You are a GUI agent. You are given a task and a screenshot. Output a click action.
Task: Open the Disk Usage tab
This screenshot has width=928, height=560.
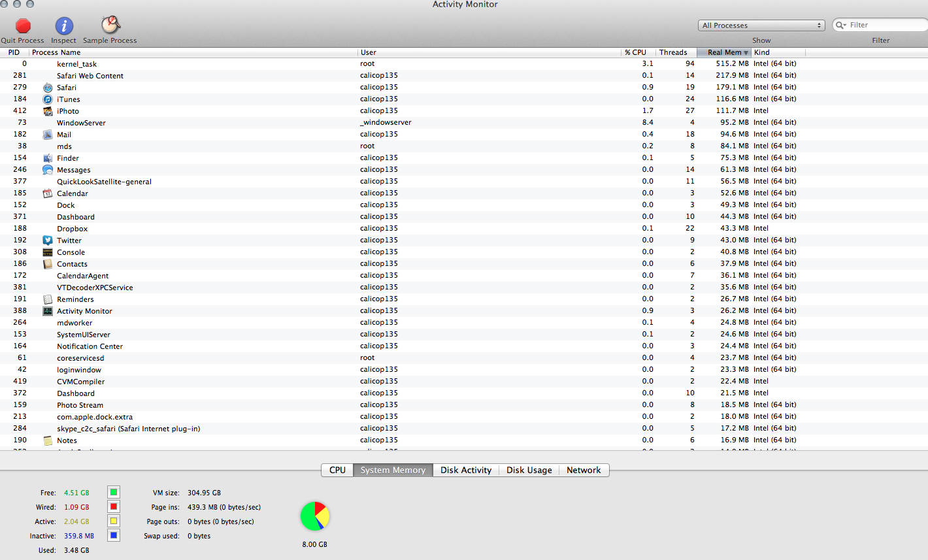pyautogui.click(x=529, y=470)
